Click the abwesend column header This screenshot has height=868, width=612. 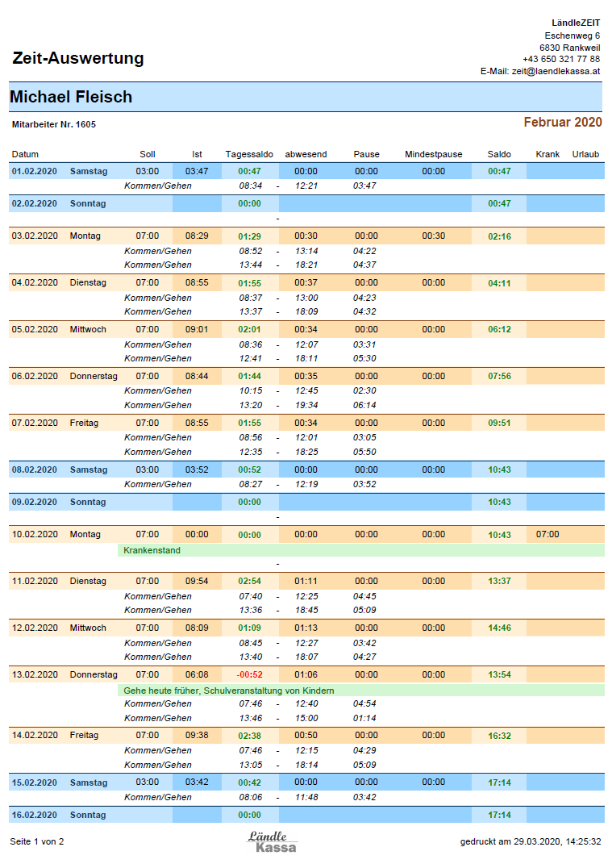click(x=306, y=154)
